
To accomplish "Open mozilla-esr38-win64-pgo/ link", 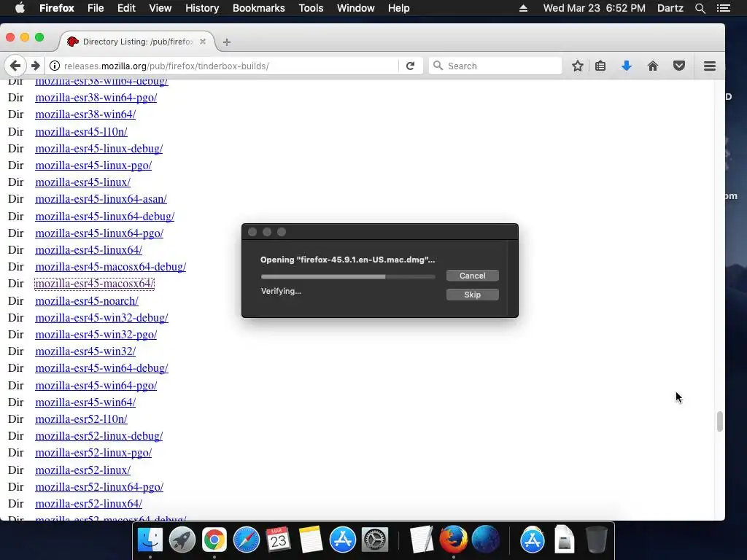I will [x=96, y=97].
